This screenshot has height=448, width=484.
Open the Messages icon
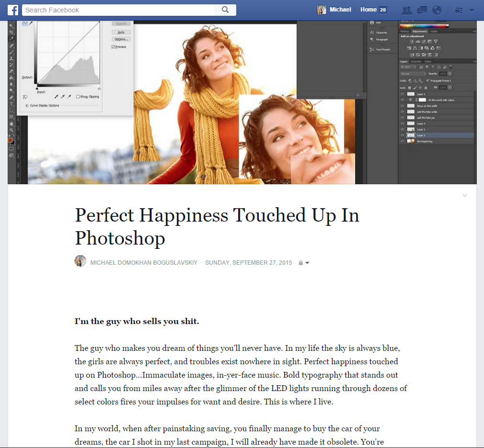tap(422, 11)
